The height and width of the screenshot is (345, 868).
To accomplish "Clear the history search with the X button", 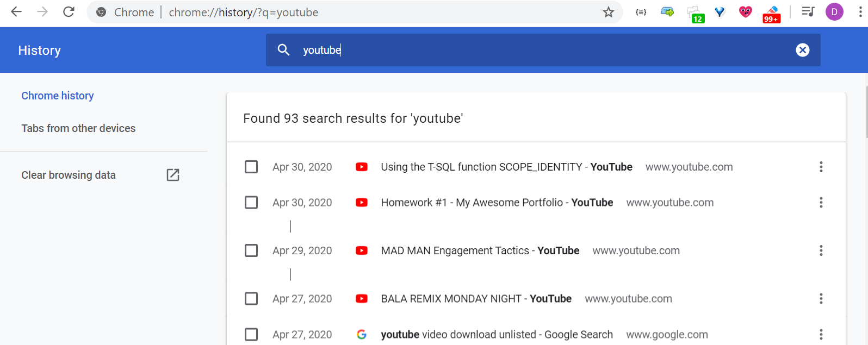I will (x=803, y=50).
